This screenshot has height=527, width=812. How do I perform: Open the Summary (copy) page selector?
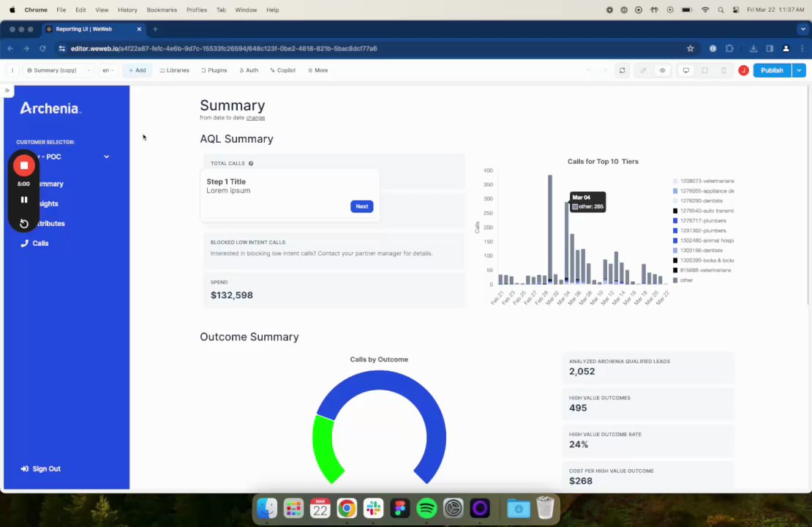point(59,70)
